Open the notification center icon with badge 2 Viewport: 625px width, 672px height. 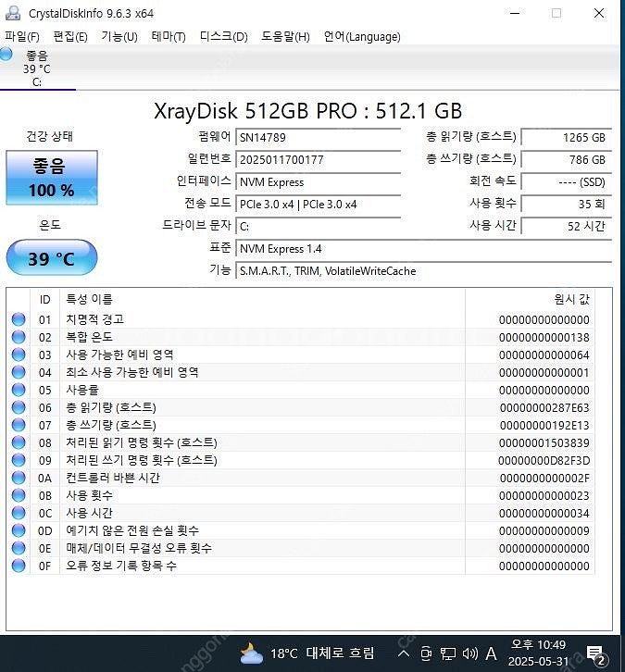596,654
